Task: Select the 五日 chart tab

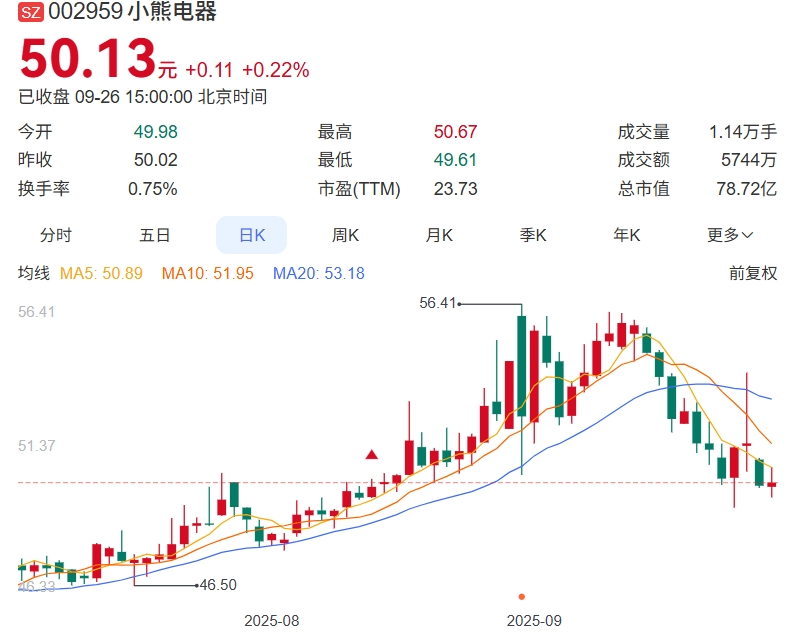Action: coord(155,235)
